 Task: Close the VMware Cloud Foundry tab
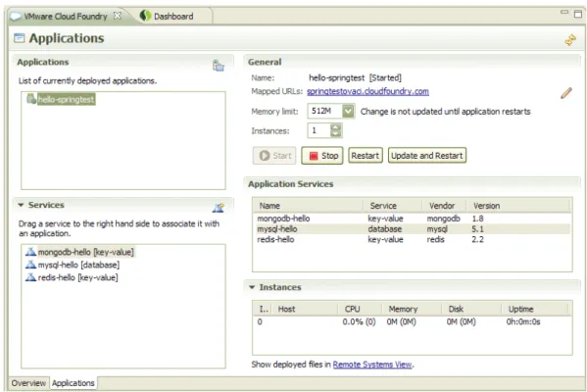tap(118, 16)
